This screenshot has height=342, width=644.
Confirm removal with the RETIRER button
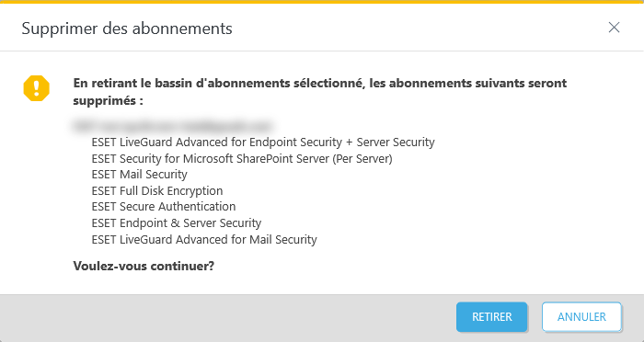coord(491,317)
